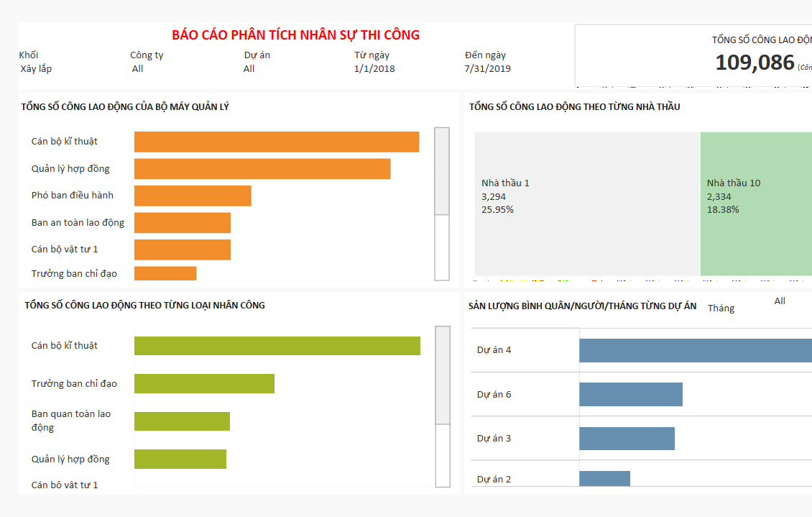Screen dimensions: 812x517
Task: Expand the Dự án filter set to All
Action: pyautogui.click(x=249, y=69)
